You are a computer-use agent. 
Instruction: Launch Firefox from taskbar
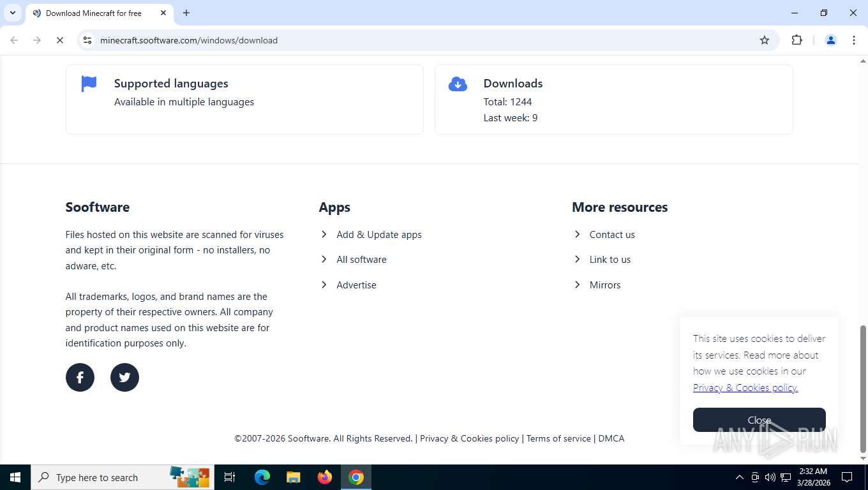[x=325, y=477]
